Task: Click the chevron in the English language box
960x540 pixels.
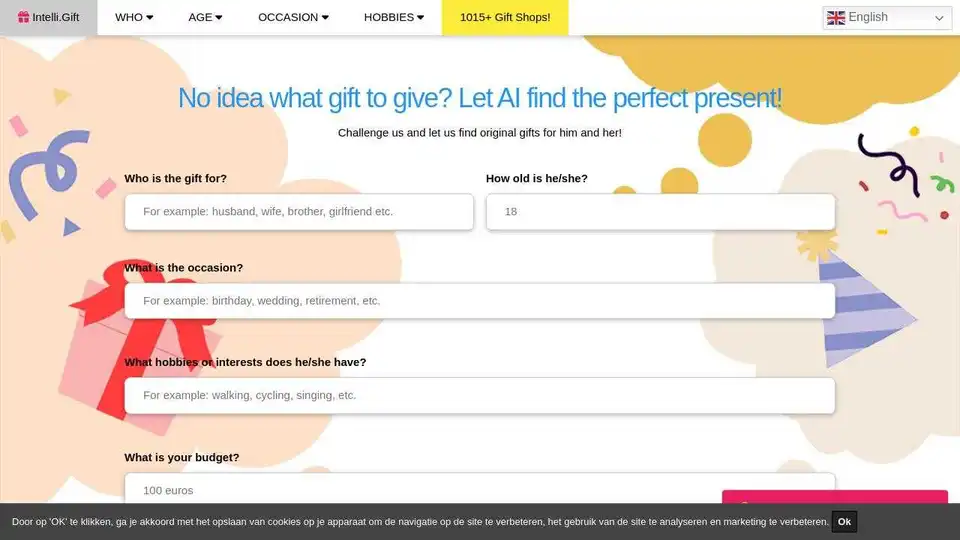Action: (x=939, y=18)
